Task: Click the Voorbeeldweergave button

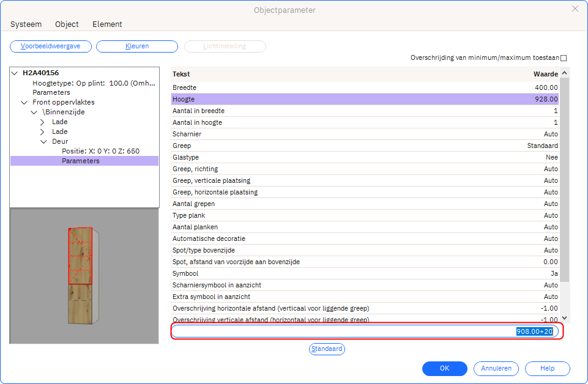Action: click(x=51, y=46)
